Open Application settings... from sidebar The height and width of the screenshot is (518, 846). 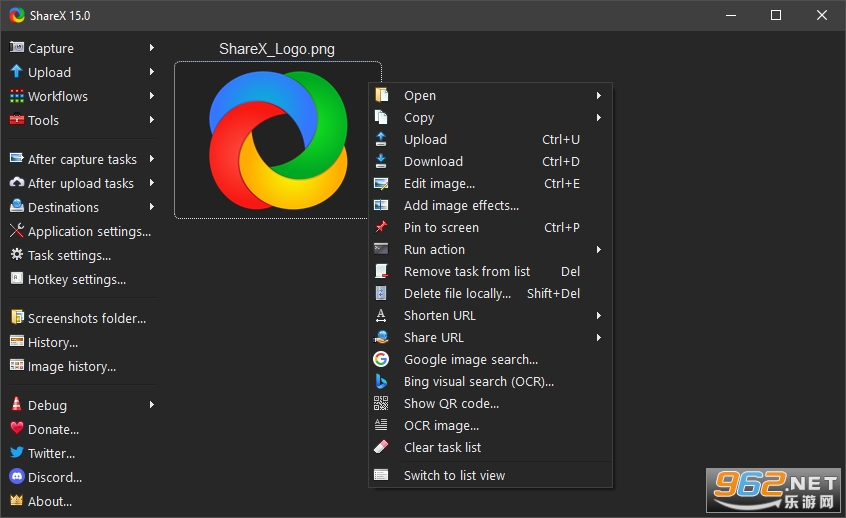click(x=81, y=231)
